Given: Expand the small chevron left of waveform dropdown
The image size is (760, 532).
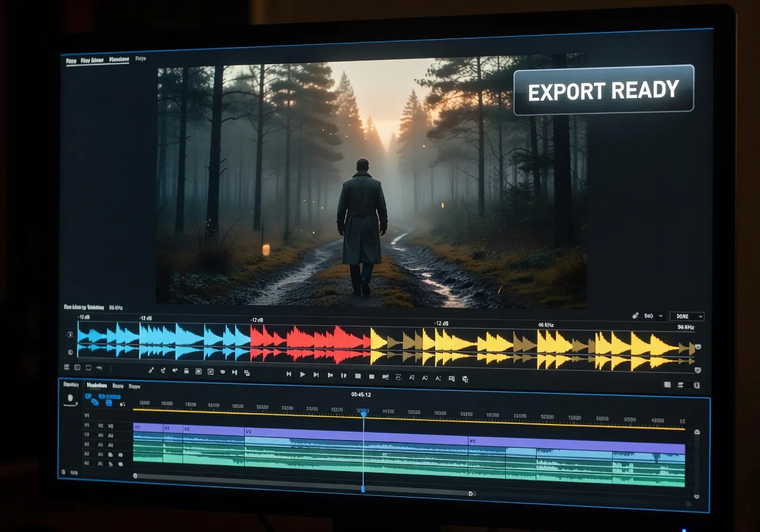Looking at the screenshot, I should point(661,316).
